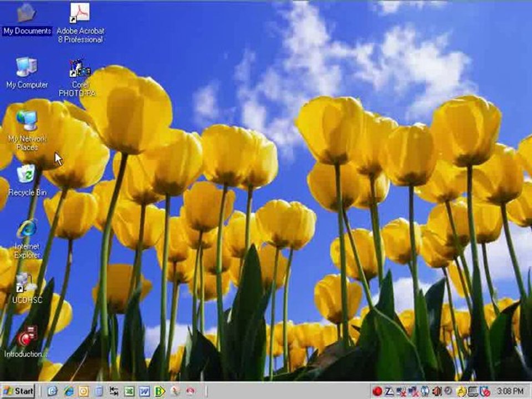This screenshot has width=532, height=399.
Task: Click the yellow circular tray icon
Action: [461, 392]
